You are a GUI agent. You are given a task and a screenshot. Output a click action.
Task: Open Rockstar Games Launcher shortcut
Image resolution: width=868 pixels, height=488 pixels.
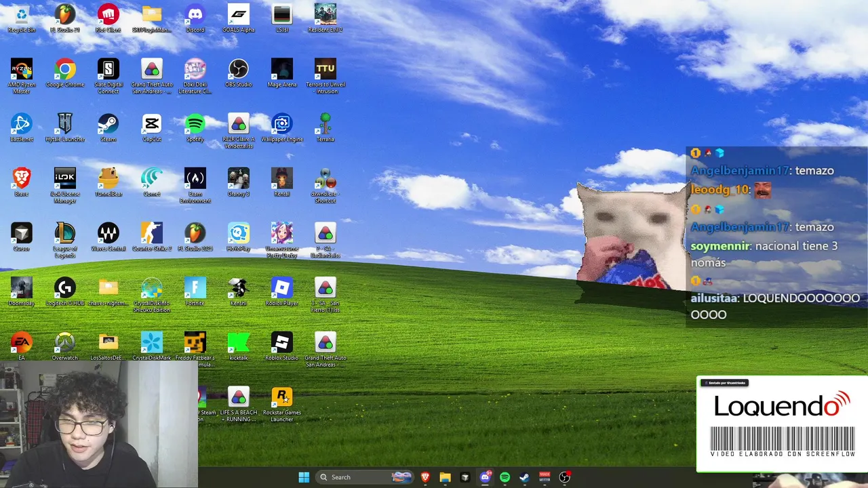(282, 405)
